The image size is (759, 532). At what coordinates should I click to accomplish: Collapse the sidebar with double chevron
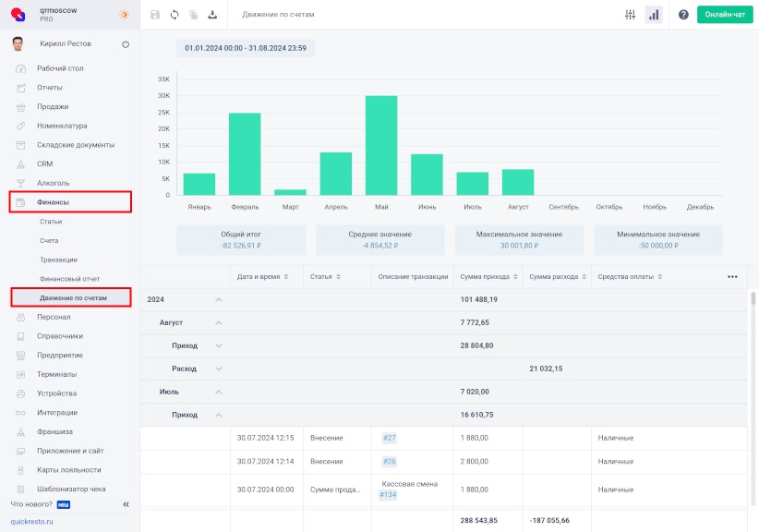[126, 504]
